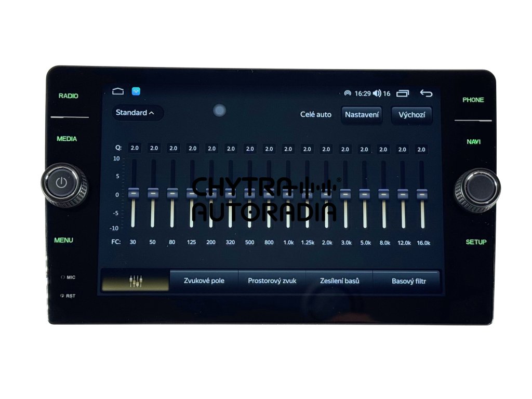Tap the NAVI hardware button
Viewport: 532px width, 399px height.
pyautogui.click(x=473, y=142)
